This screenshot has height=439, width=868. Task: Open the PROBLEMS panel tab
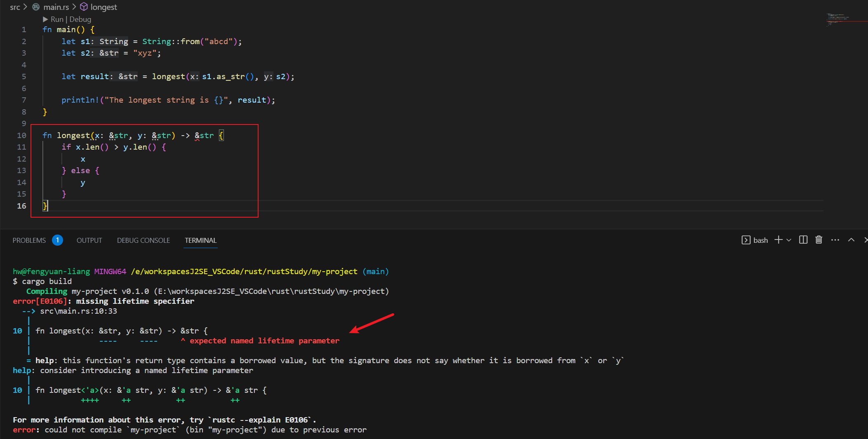coord(29,240)
